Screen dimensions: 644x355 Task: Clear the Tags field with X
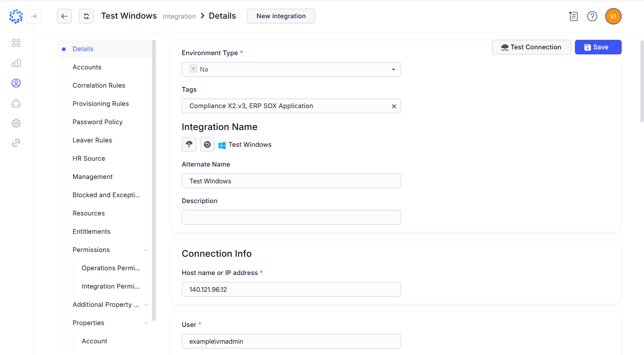click(394, 106)
